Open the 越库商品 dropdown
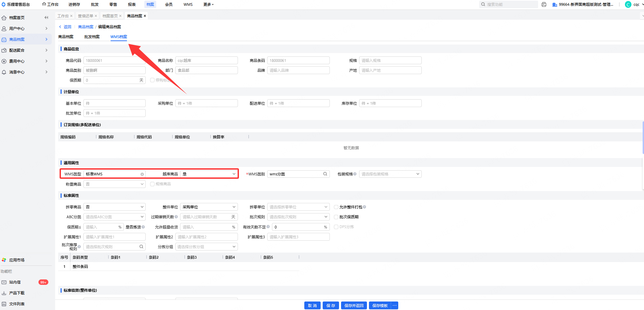Screen dimensions: 644x310 click(209, 174)
